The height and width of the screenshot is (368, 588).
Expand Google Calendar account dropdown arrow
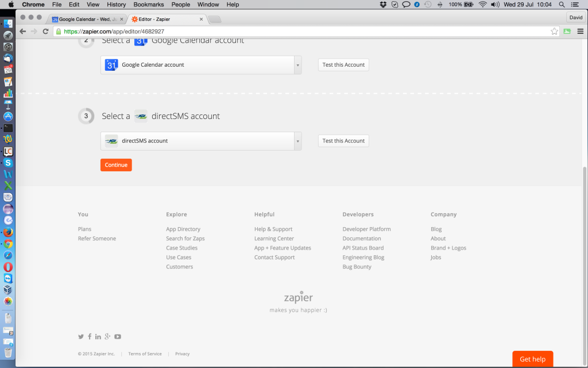pos(298,65)
